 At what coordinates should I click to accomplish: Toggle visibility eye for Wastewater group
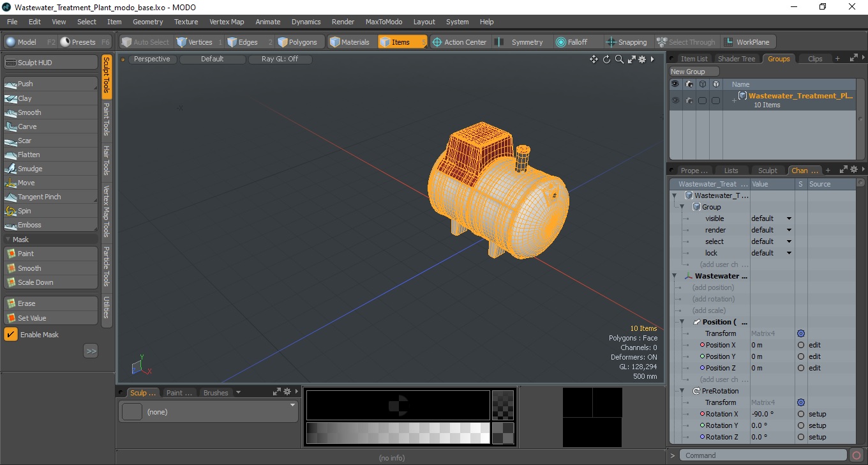675,100
